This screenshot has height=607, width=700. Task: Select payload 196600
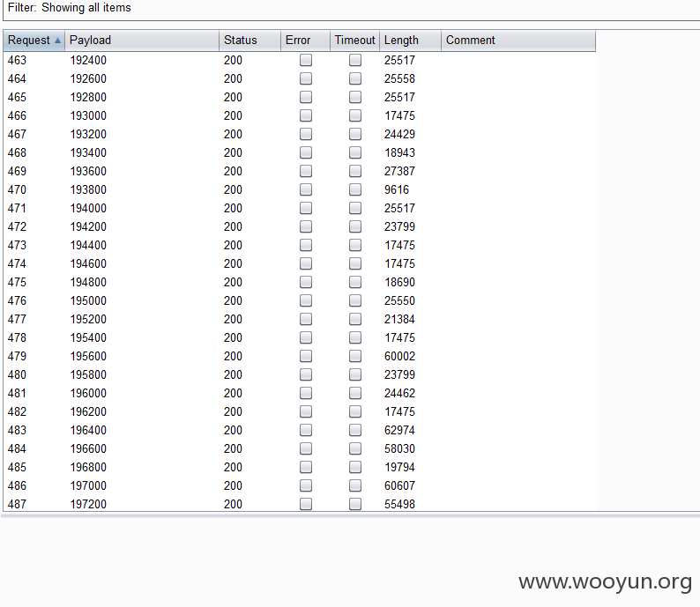coord(88,449)
